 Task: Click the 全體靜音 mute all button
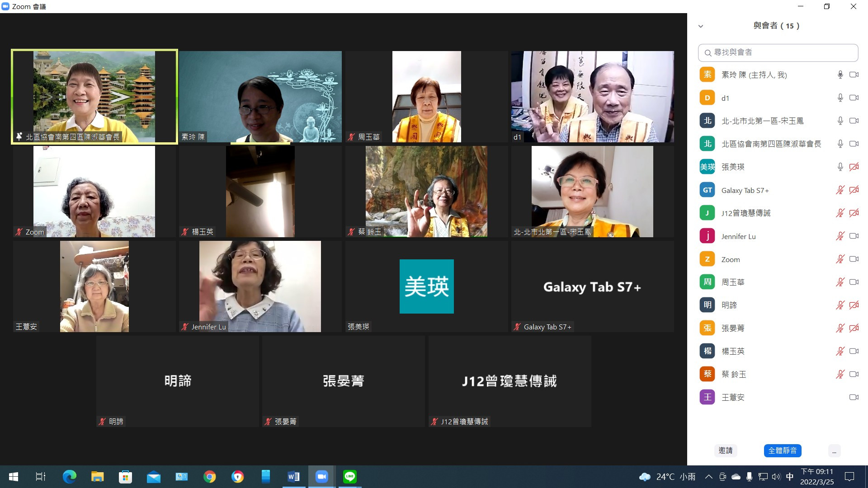click(783, 450)
